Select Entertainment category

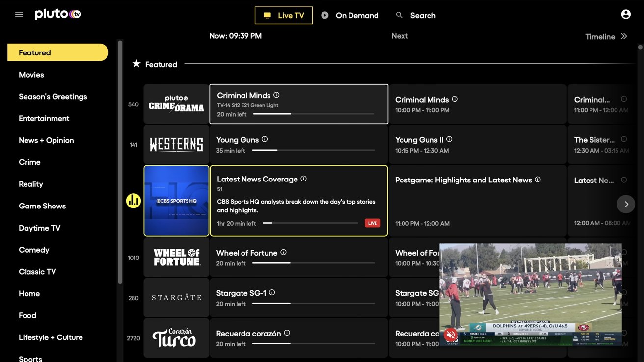click(x=44, y=118)
